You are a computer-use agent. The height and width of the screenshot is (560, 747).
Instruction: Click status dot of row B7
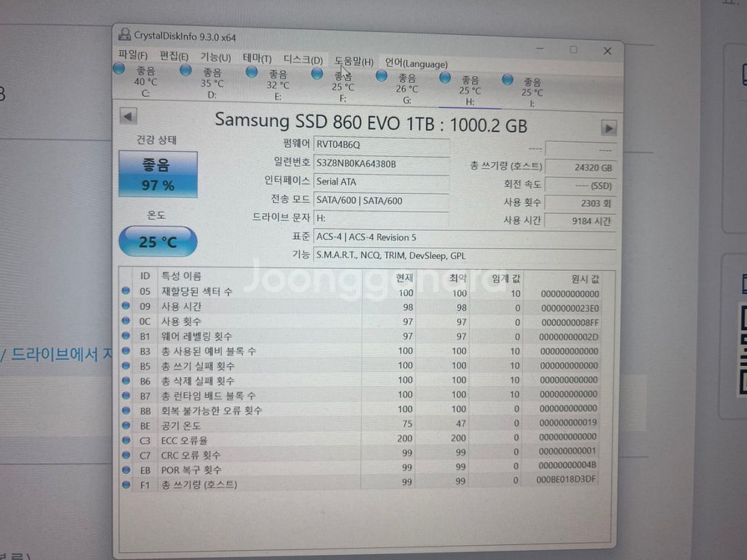click(x=125, y=395)
